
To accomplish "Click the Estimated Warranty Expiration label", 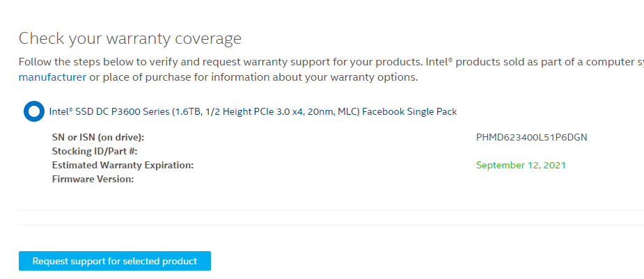I will [123, 166].
